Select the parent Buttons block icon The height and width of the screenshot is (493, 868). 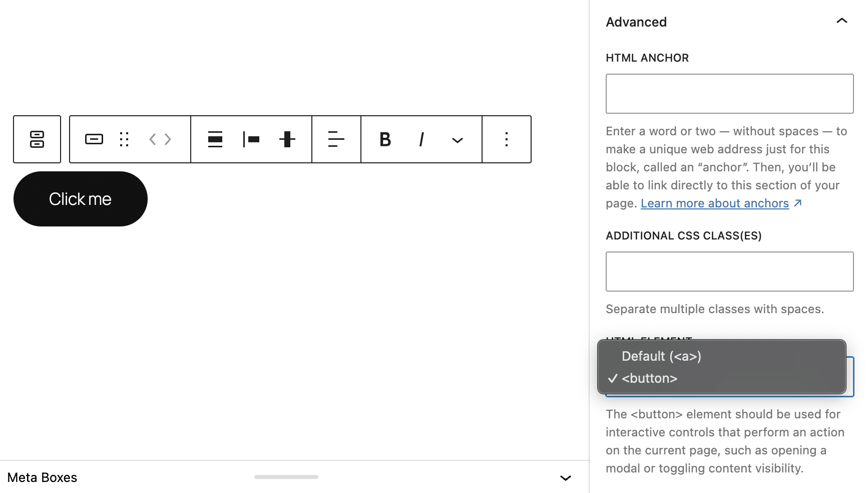[x=37, y=139]
